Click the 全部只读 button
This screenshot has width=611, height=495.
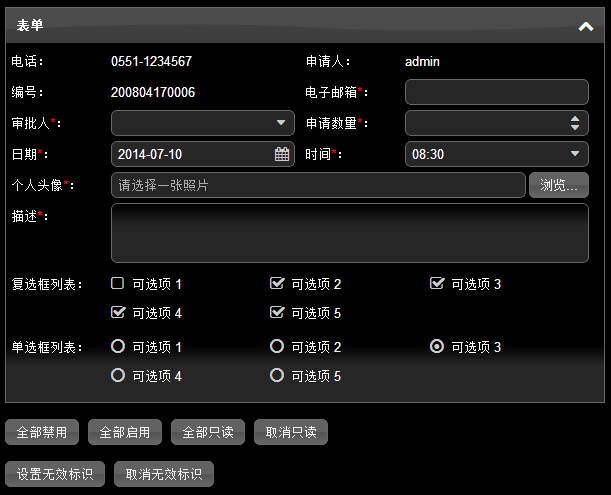208,432
